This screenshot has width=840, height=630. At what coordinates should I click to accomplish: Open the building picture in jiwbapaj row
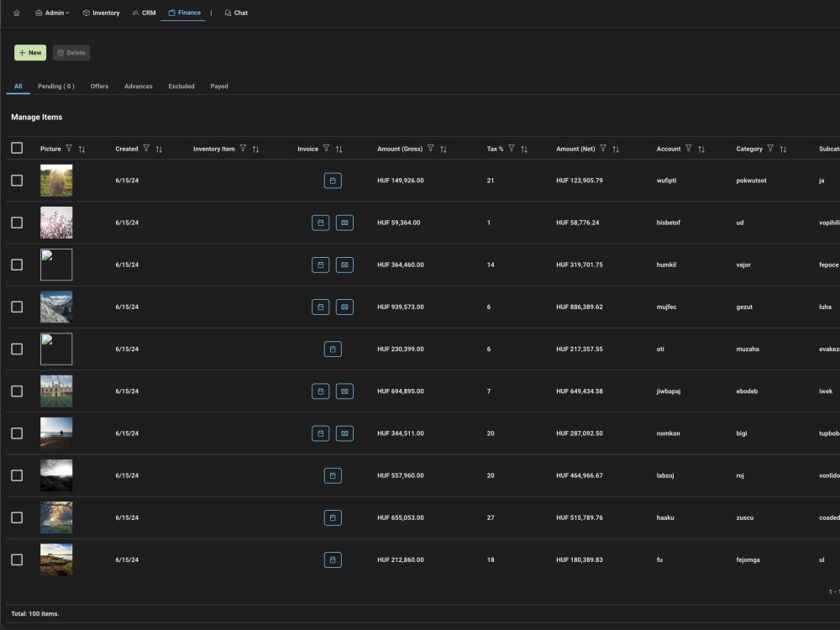(x=56, y=391)
